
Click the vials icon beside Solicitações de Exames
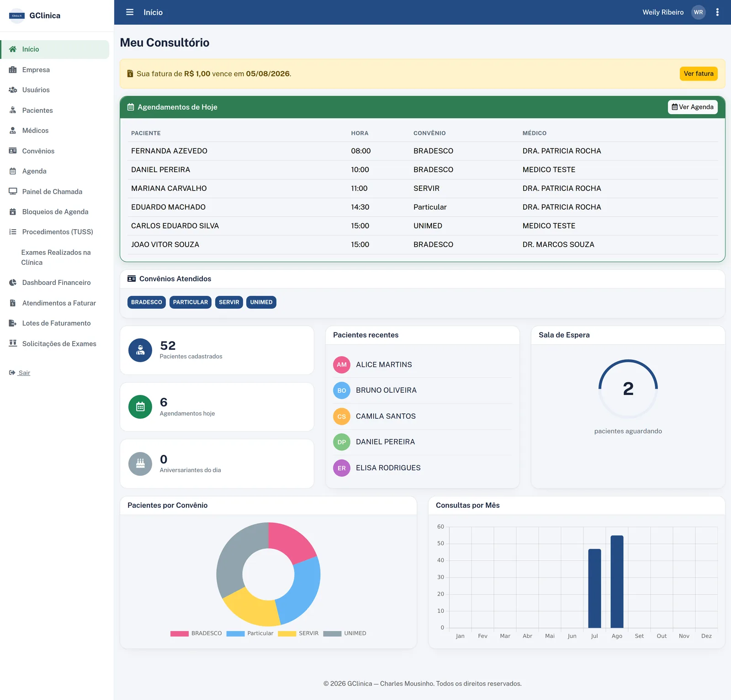pos(13,343)
